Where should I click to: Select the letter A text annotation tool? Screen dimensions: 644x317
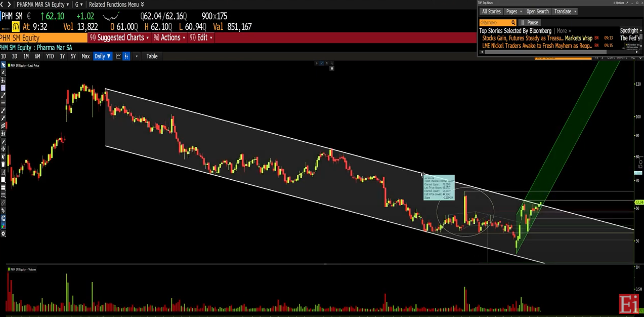[3, 172]
